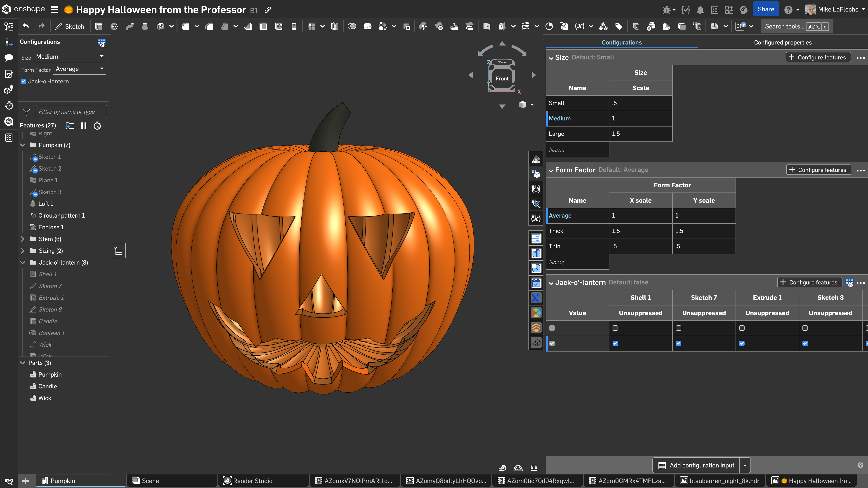
Task: Click the blue Share button
Action: pos(766,9)
